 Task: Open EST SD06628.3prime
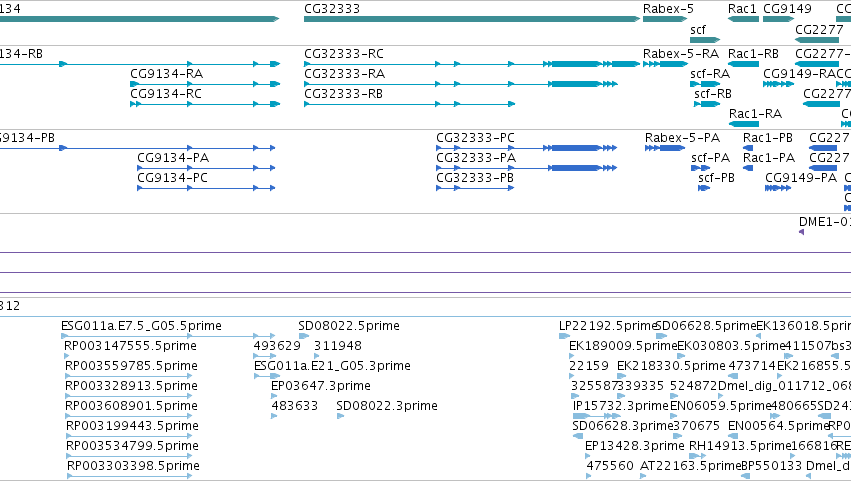pos(623,426)
